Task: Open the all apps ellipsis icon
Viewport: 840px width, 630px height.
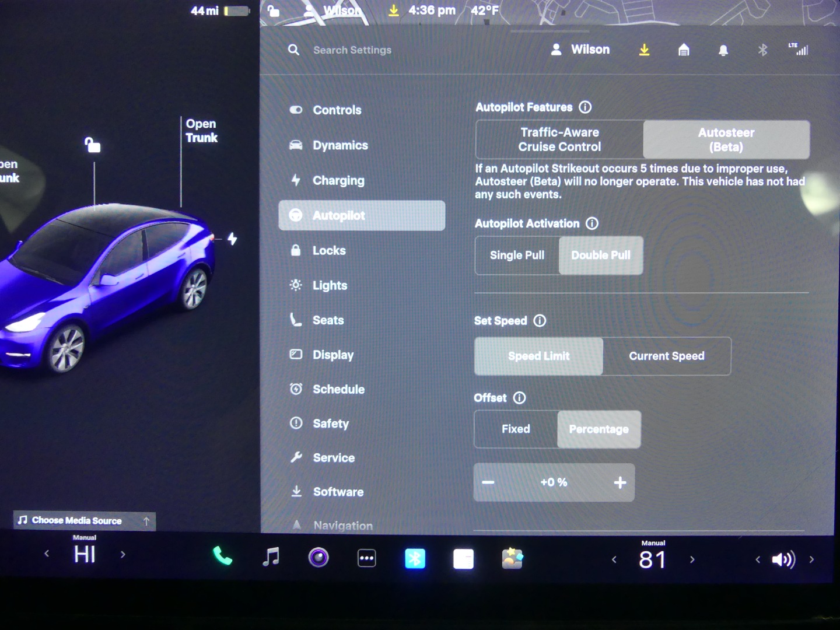Action: click(366, 558)
